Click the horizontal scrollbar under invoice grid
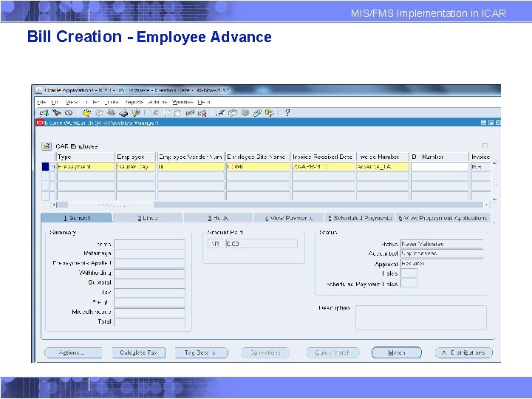Viewport: 532px width, 399px height. pyautogui.click(x=270, y=205)
